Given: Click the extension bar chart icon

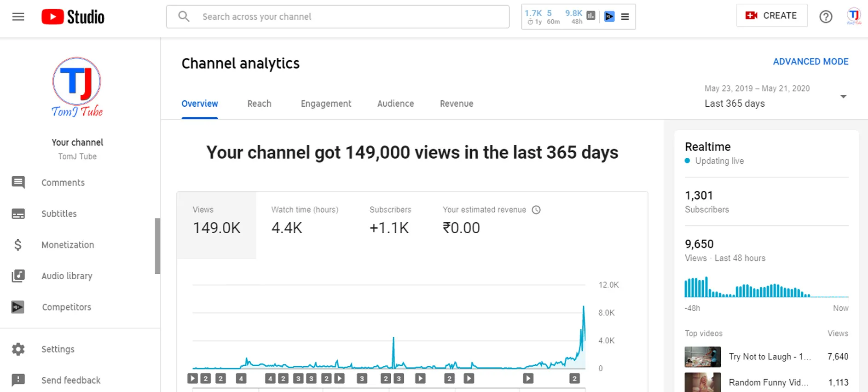Looking at the screenshot, I should pyautogui.click(x=591, y=16).
